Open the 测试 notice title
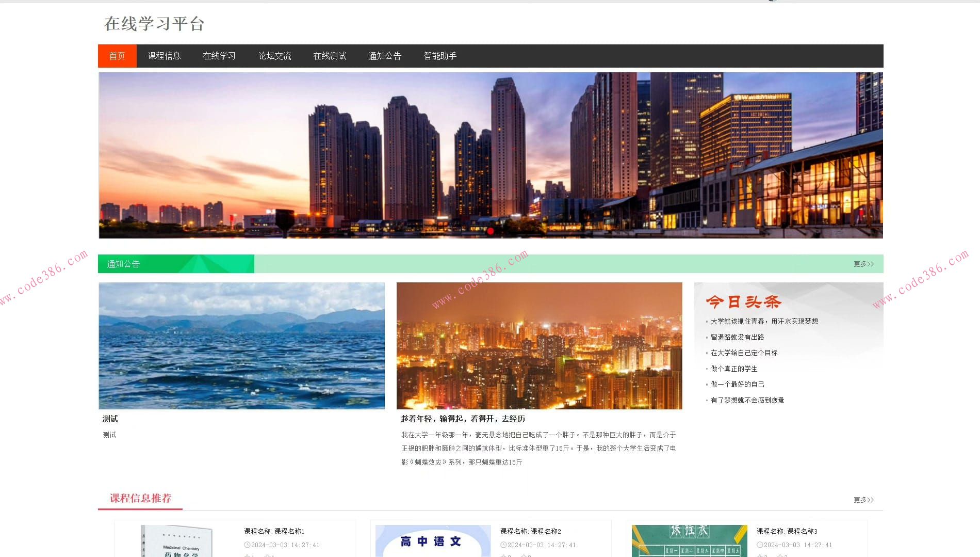This screenshot has width=980, height=557. [110, 419]
